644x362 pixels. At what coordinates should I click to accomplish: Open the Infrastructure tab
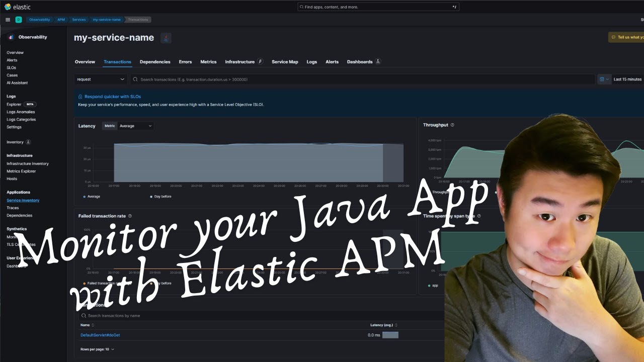pos(240,62)
